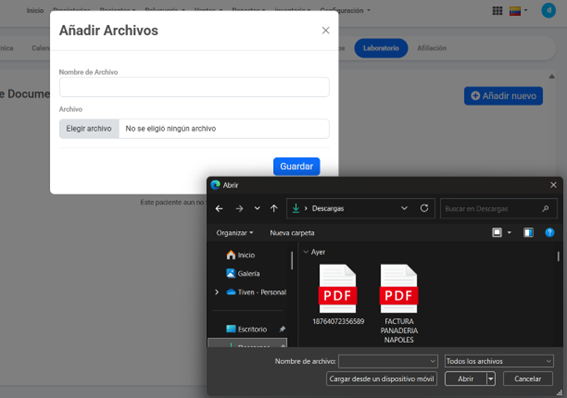Click the back arrow in Abrir dialog
The image size is (567, 398).
click(219, 209)
